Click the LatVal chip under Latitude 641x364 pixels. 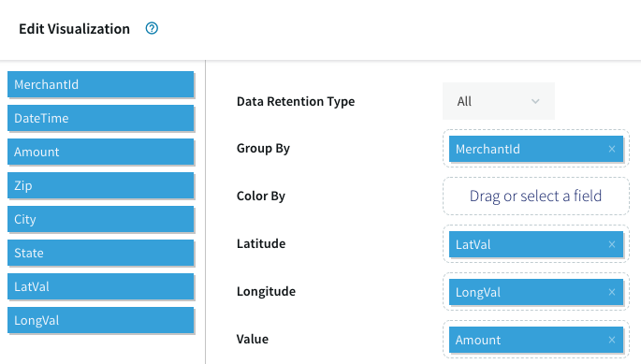pos(528,244)
